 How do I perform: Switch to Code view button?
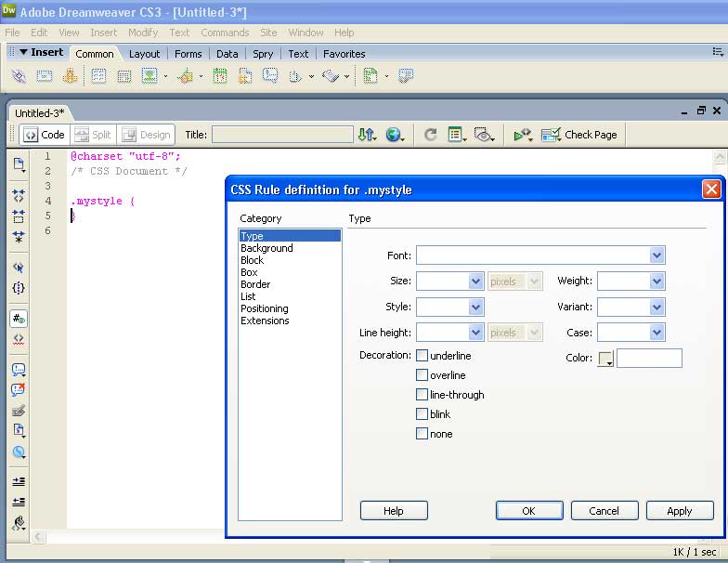coord(45,135)
